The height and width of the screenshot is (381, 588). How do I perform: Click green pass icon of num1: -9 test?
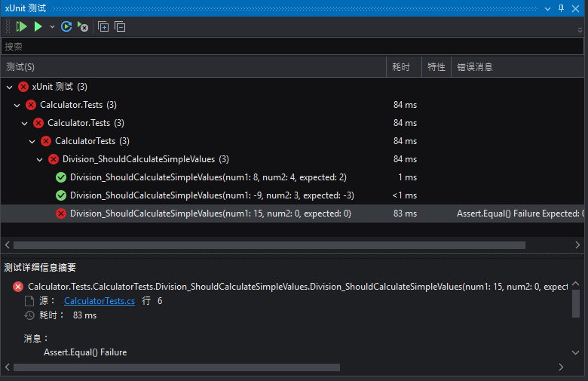61,195
